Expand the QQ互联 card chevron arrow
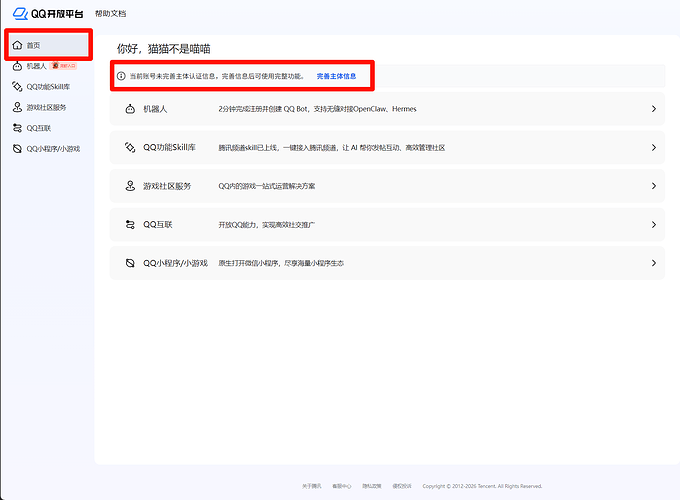This screenshot has width=680, height=500. pyautogui.click(x=654, y=225)
